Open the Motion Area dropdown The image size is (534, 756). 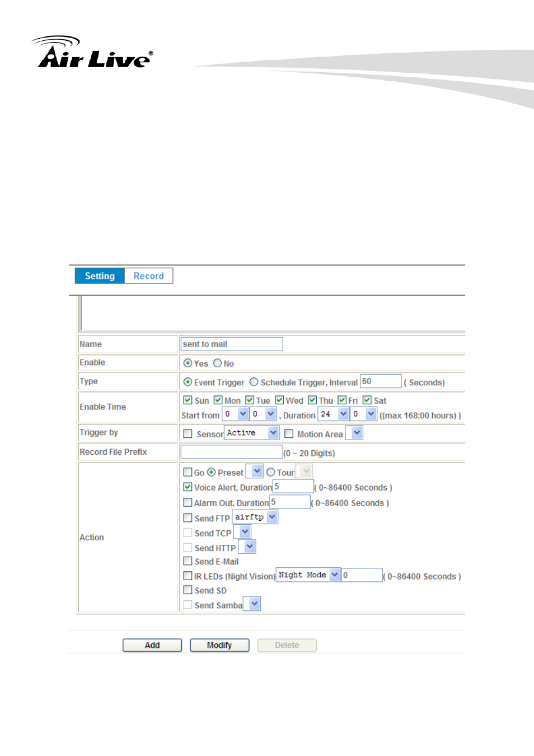click(354, 433)
